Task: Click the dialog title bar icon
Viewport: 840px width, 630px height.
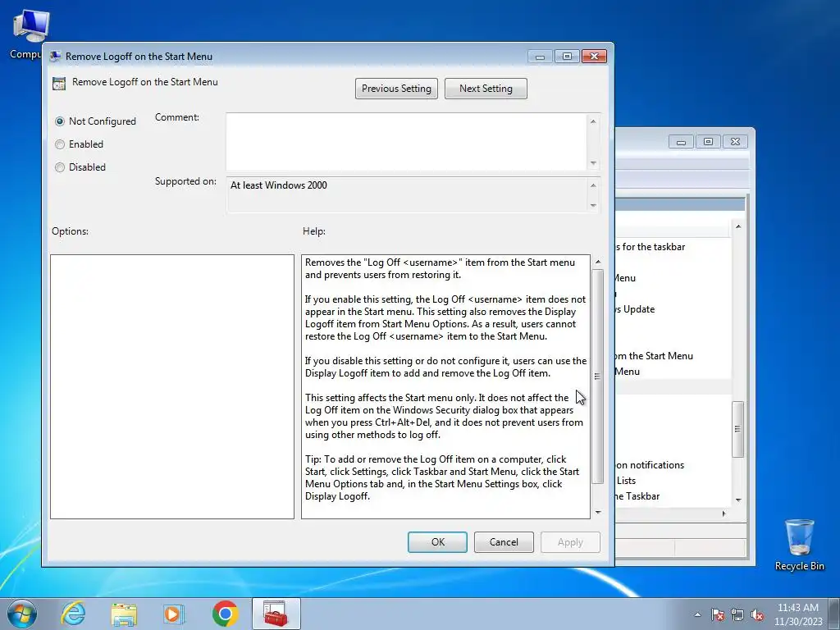Action: click(55, 57)
